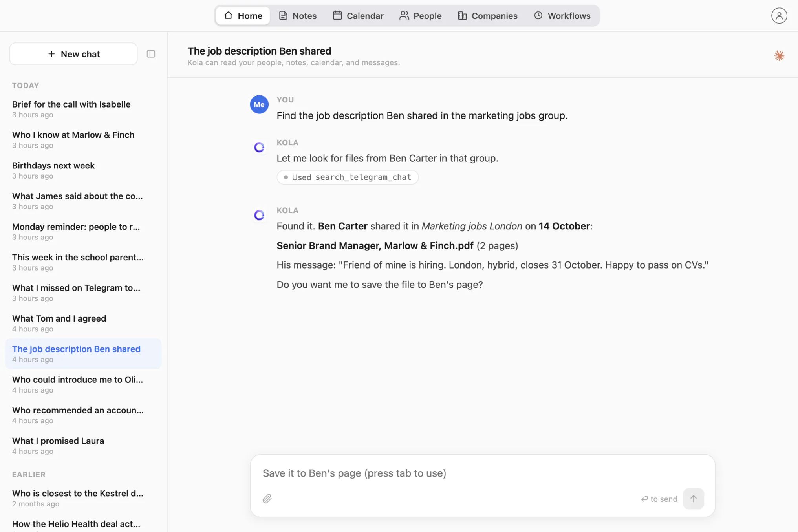Screen dimensions: 798x532
Task: Click Kola avatar beside 'Found it' message
Action: click(259, 215)
